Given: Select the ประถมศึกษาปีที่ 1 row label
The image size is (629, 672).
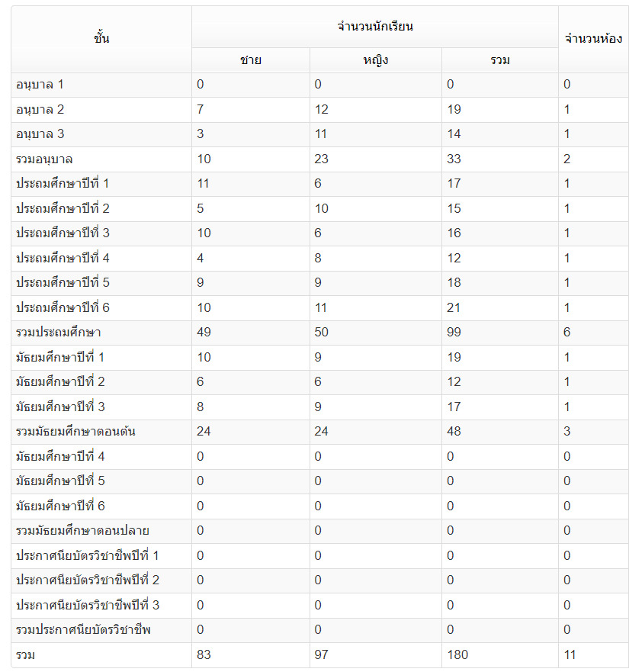Looking at the screenshot, I should click(x=63, y=184).
